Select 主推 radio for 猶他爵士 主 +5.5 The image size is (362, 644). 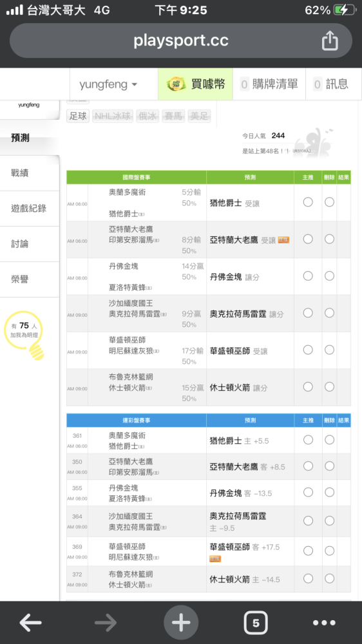tap(308, 440)
